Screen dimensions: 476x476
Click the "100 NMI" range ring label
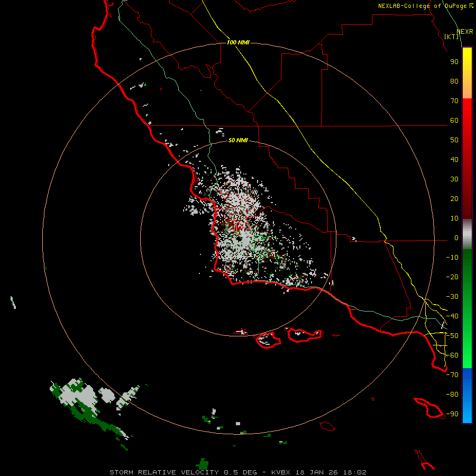click(x=238, y=42)
